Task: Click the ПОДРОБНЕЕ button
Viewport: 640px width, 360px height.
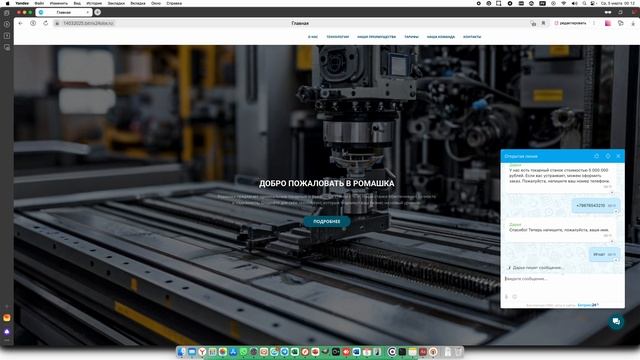Action: tap(327, 221)
